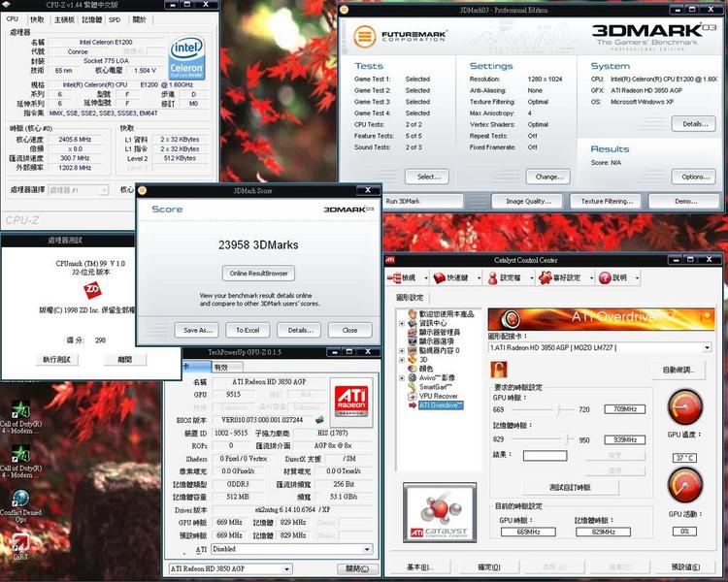
Task: Click the GPU activity gauge in Overdrive
Action: 684,485
